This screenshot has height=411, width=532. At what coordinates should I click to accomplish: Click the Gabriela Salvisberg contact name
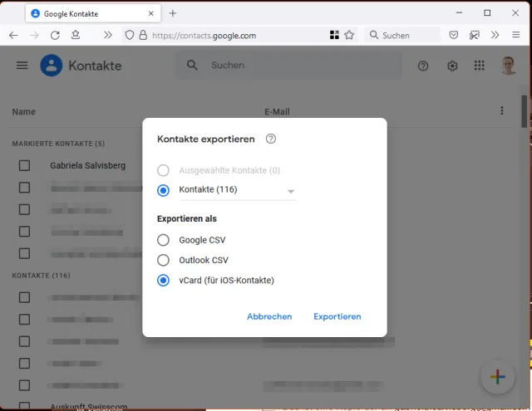(x=88, y=166)
